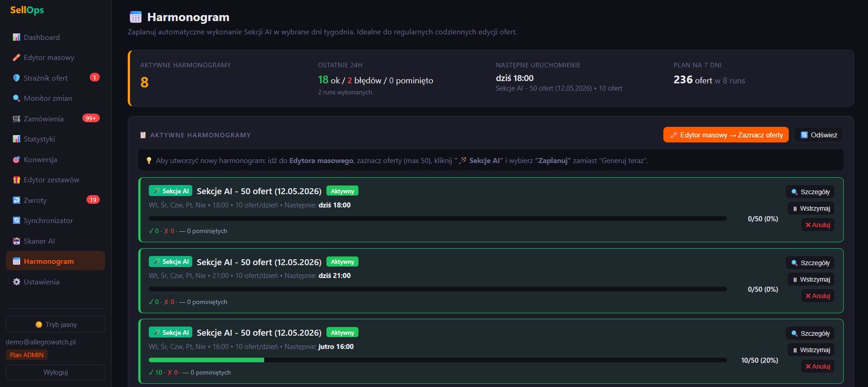The height and width of the screenshot is (387, 868).
Task: Click the Konwersja target icon
Action: (16, 159)
